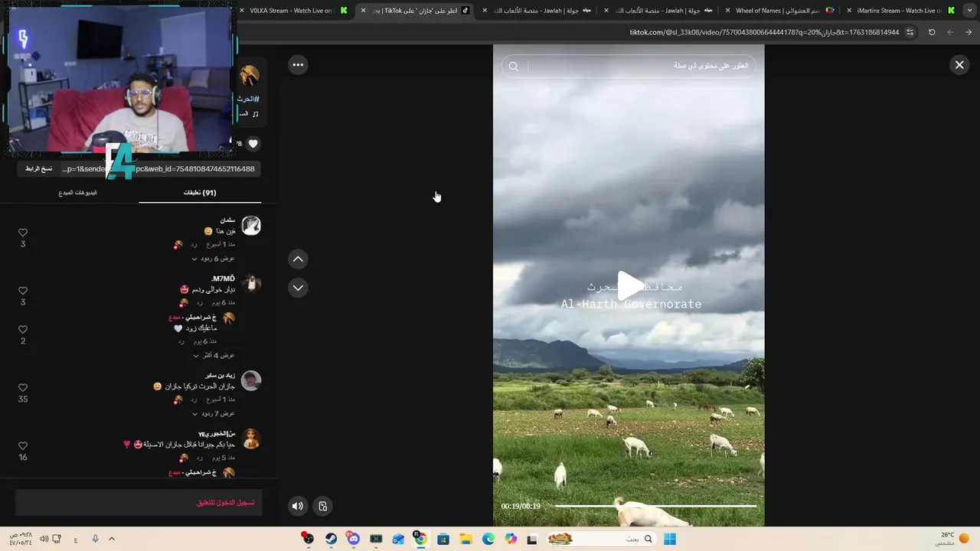Open سلمان's profile avatar
Image resolution: width=980 pixels, height=551 pixels.
251,226
